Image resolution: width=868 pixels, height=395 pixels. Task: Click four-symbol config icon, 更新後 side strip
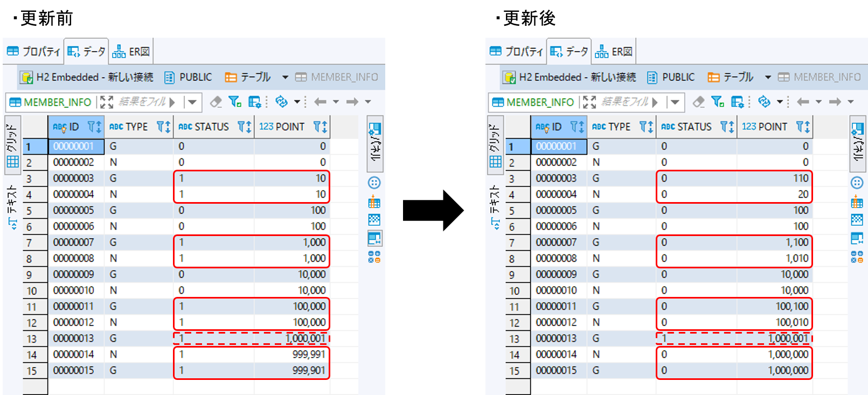click(857, 257)
